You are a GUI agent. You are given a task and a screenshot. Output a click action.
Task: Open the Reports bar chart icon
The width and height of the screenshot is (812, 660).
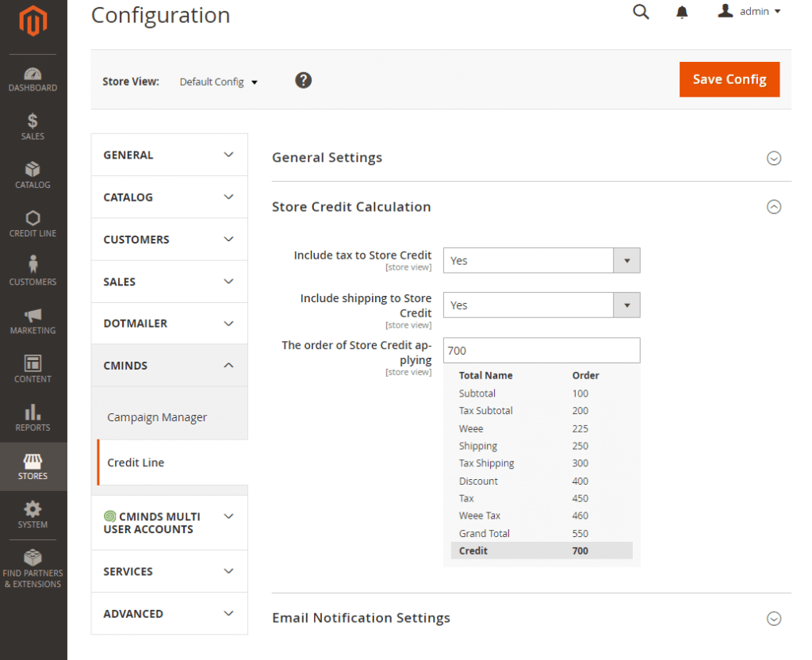click(33, 417)
